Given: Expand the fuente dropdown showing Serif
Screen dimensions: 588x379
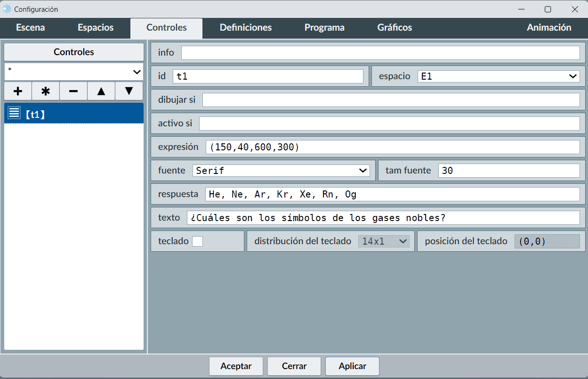Looking at the screenshot, I should (281, 171).
